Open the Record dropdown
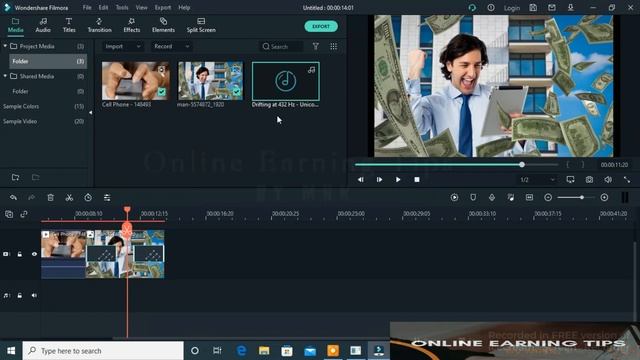Image resolution: width=640 pixels, height=360 pixels. (x=171, y=47)
